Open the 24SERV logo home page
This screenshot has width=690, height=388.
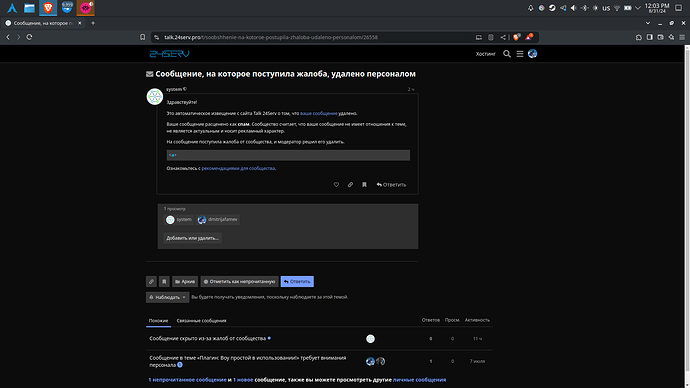click(169, 54)
